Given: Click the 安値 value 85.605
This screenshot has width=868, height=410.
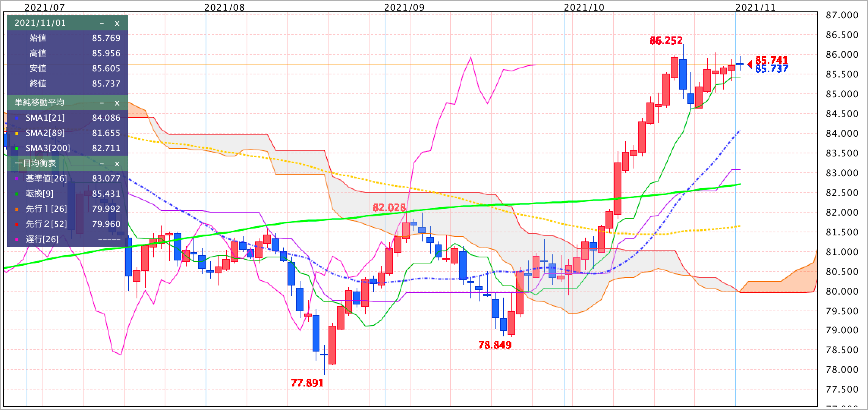Looking at the screenshot, I should coord(106,68).
